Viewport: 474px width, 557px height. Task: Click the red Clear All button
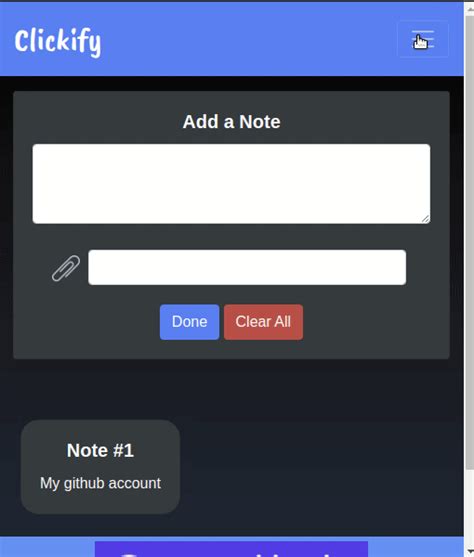point(263,322)
